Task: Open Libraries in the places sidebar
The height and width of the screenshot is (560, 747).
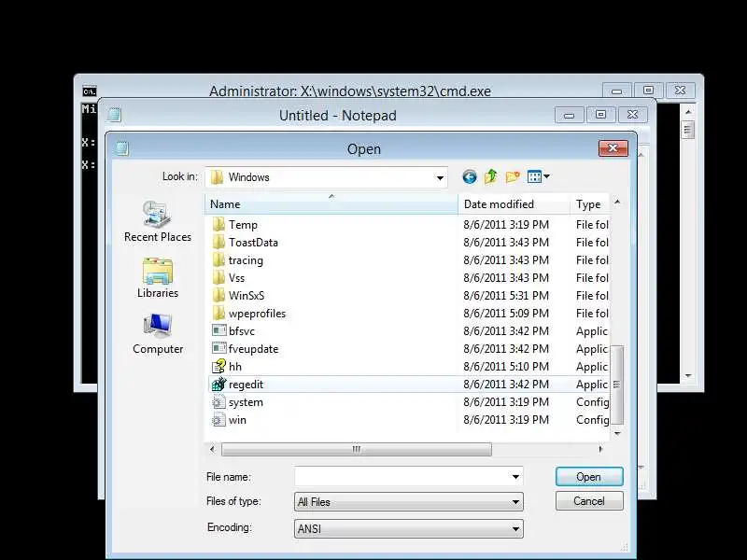Action: (x=158, y=277)
